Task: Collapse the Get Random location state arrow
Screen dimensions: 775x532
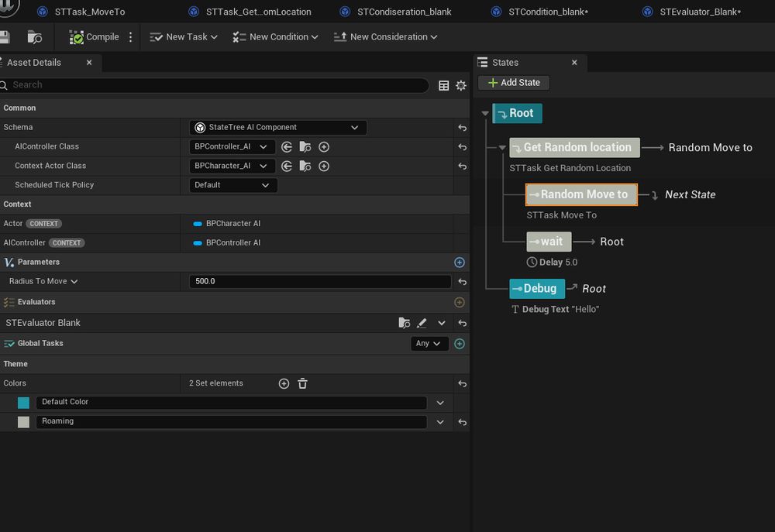Action: pyautogui.click(x=502, y=148)
